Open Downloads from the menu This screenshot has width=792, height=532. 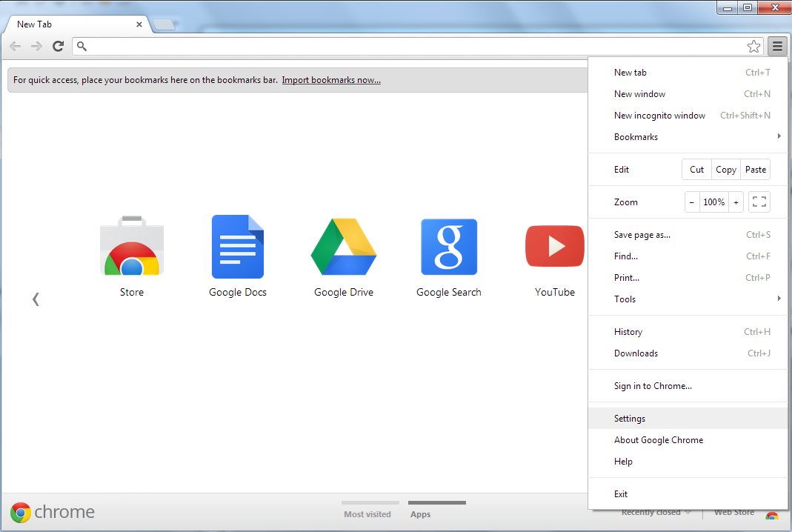tap(688, 353)
